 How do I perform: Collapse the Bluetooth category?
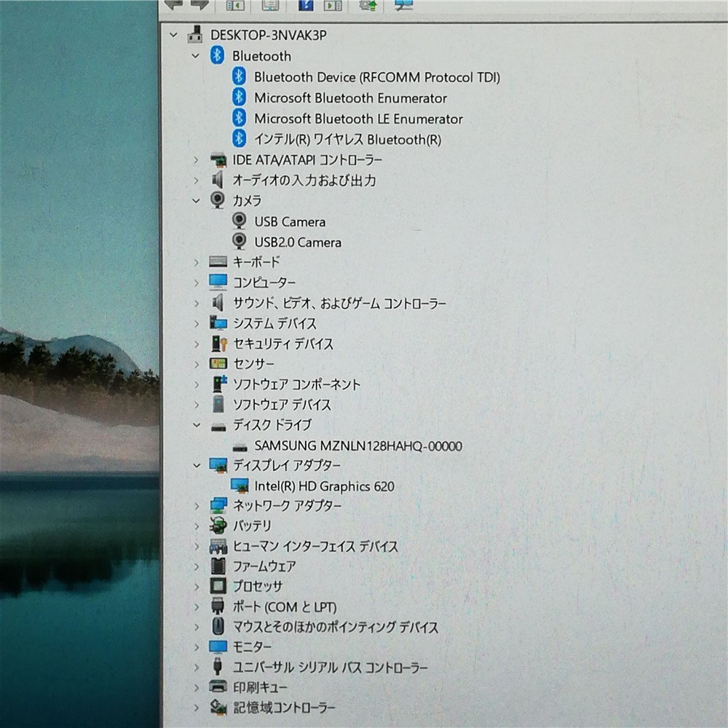click(x=195, y=56)
